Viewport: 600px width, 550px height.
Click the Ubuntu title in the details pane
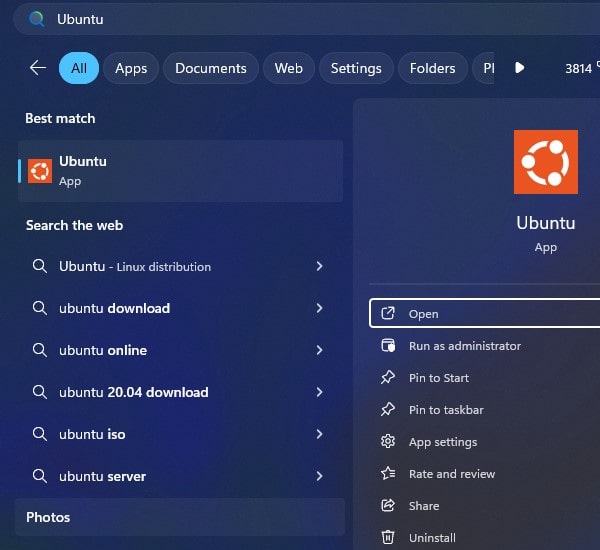tap(546, 223)
